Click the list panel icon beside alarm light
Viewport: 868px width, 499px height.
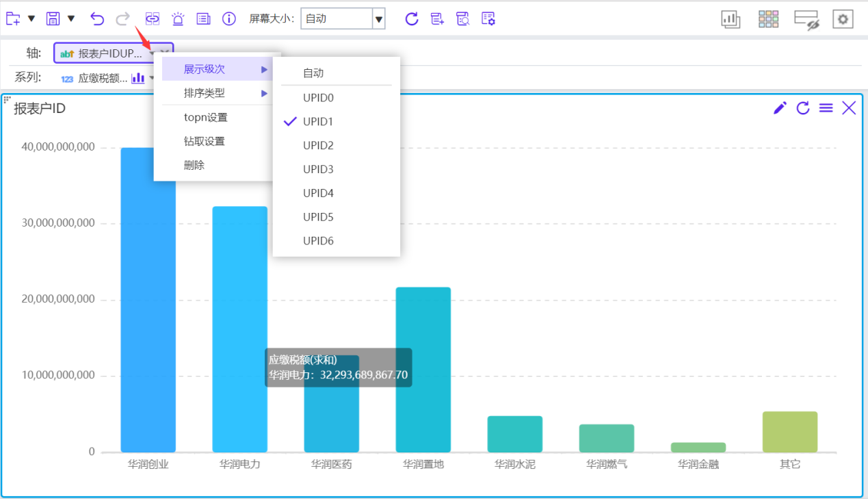click(203, 18)
